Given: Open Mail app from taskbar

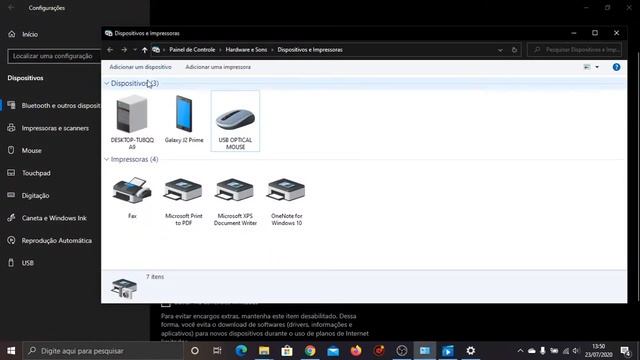Looking at the screenshot, I should [333, 351].
